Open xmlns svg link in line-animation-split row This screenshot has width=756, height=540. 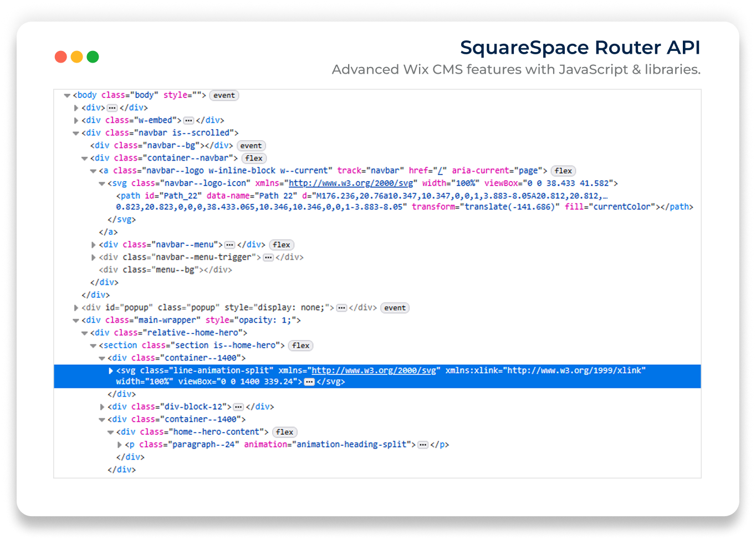[x=374, y=371]
